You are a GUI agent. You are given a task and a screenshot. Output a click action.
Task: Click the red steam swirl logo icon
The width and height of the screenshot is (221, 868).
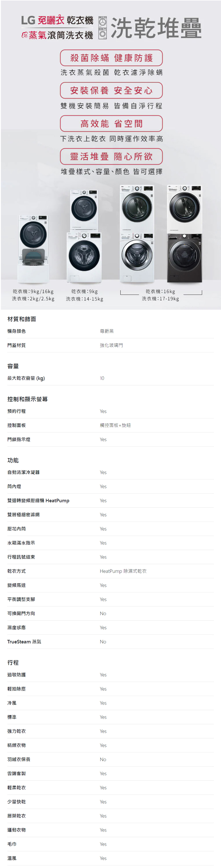click(25, 35)
